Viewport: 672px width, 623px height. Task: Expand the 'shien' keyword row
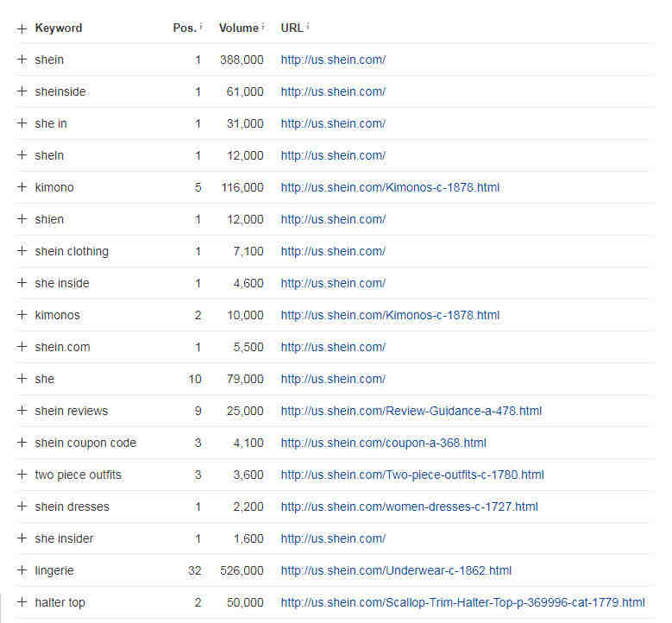point(22,219)
